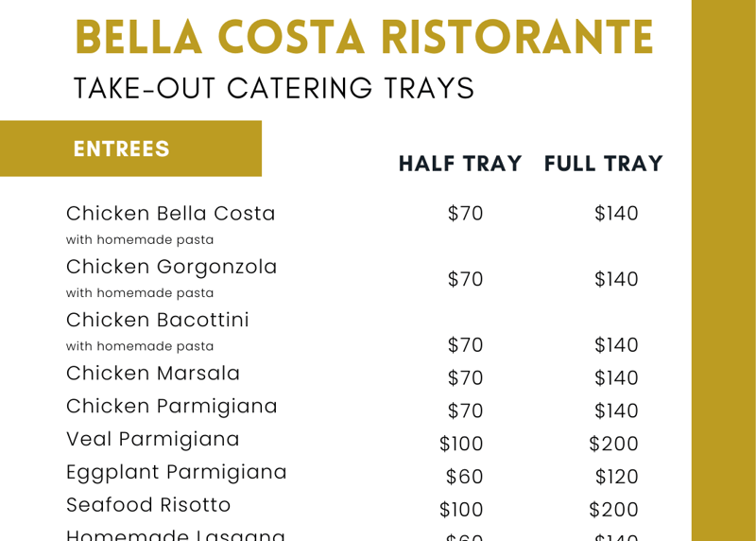The image size is (756, 541).
Task: Select the Half Tray column header
Action: pyautogui.click(x=460, y=164)
